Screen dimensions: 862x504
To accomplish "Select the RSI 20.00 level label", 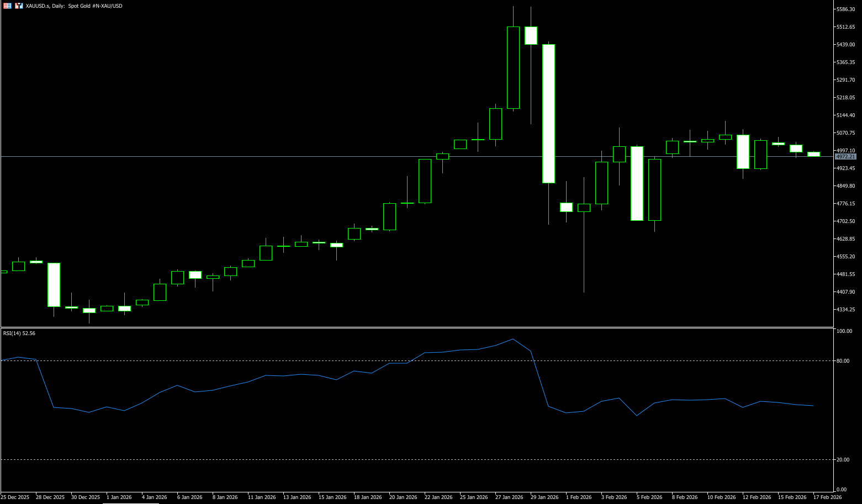I will [843, 460].
